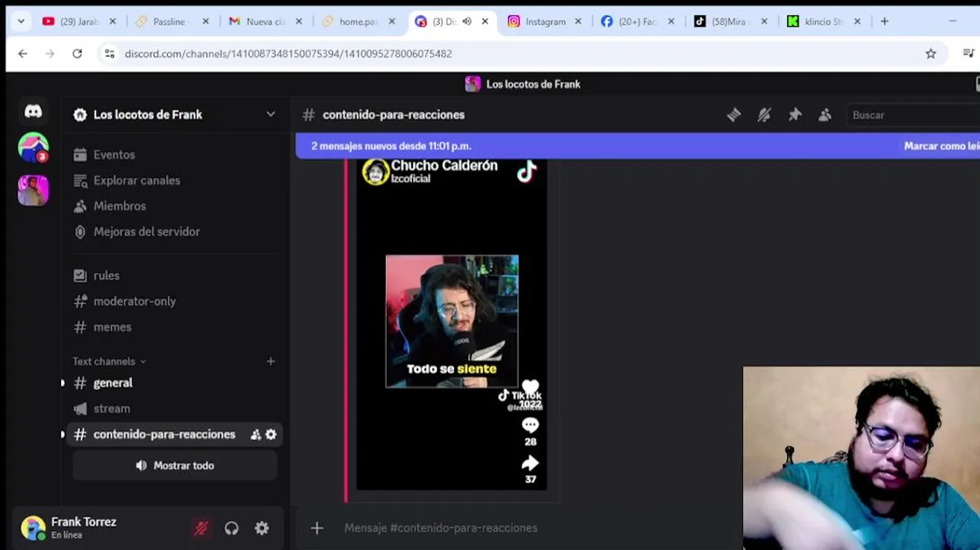980x550 pixels.
Task: Select the server avatar with notification badge
Action: (x=33, y=147)
